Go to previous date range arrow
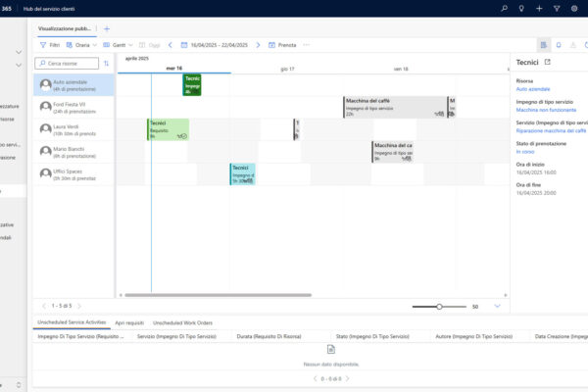This screenshot has height=392, width=588. (x=171, y=45)
